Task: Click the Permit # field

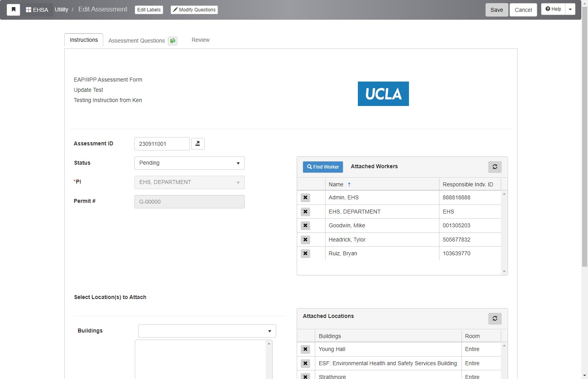Action: [190, 202]
